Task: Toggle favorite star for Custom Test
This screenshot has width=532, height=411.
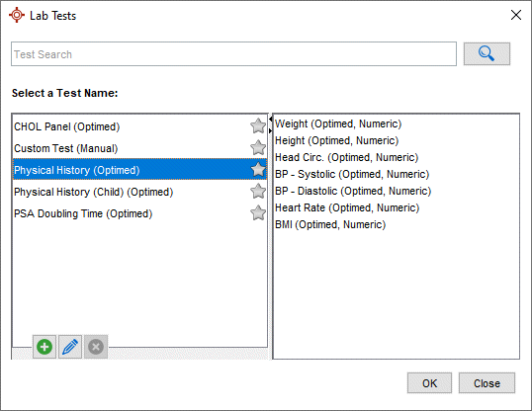Action: [258, 148]
